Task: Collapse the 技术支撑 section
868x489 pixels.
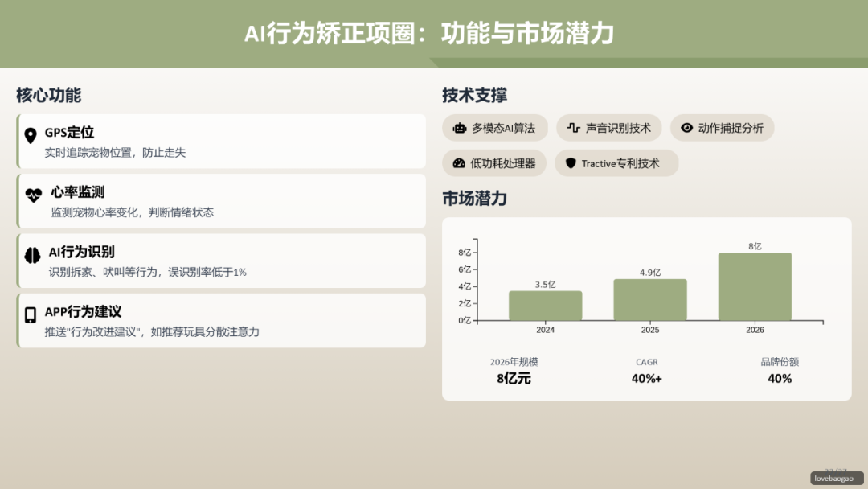Action: tap(473, 94)
